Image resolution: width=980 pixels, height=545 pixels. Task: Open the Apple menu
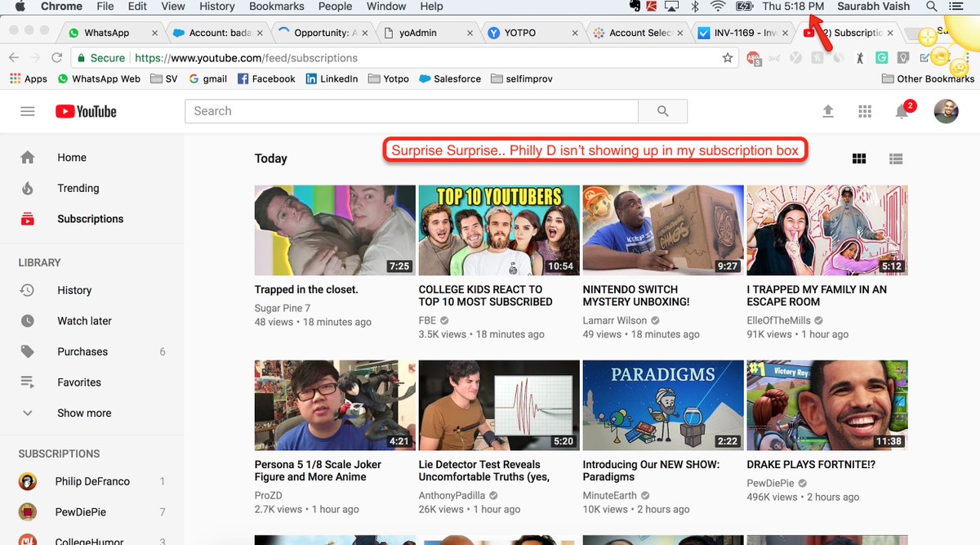tap(21, 7)
